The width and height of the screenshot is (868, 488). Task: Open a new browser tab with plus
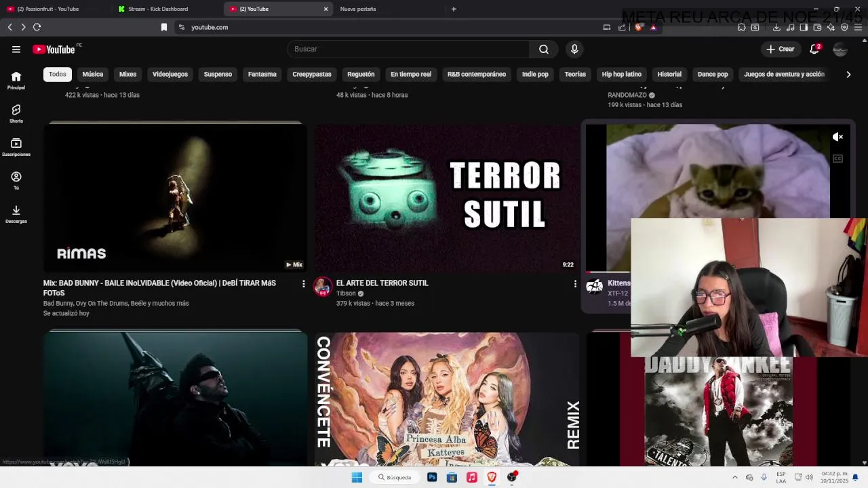[x=454, y=9]
